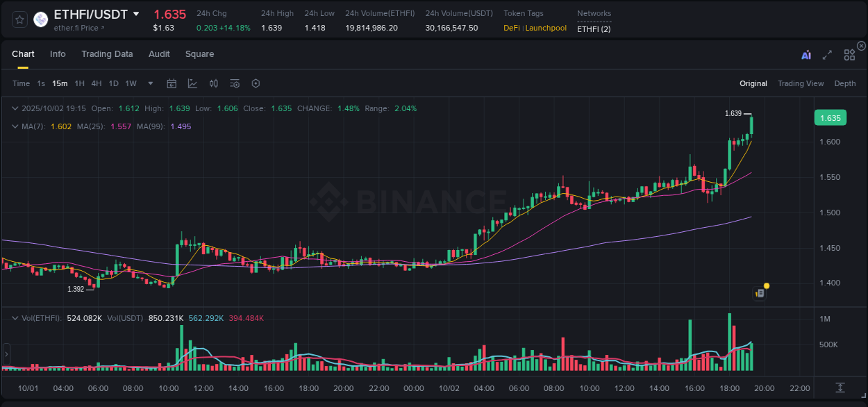The height and width of the screenshot is (407, 868).
Task: Select the 1D timeframe
Action: [x=113, y=83]
